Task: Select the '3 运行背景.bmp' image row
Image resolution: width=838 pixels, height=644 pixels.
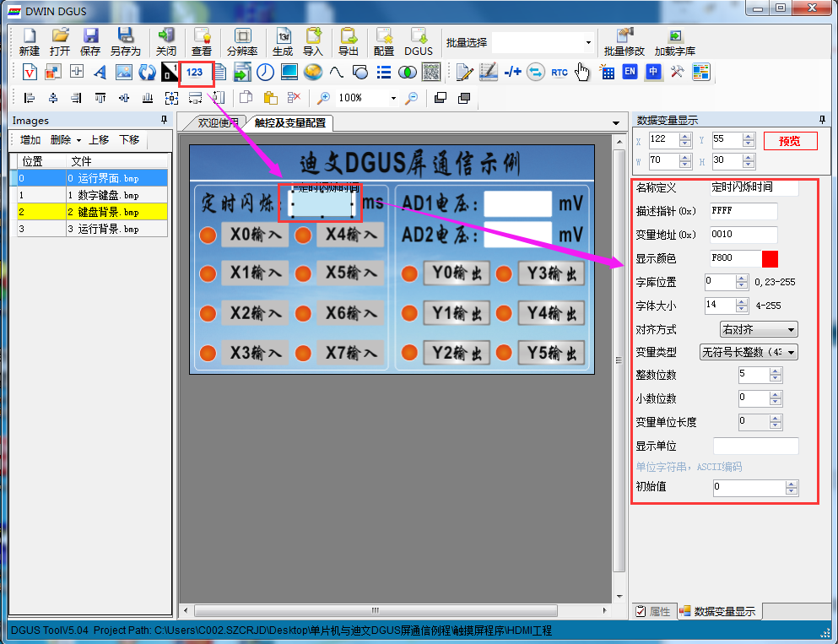Action: tap(89, 229)
